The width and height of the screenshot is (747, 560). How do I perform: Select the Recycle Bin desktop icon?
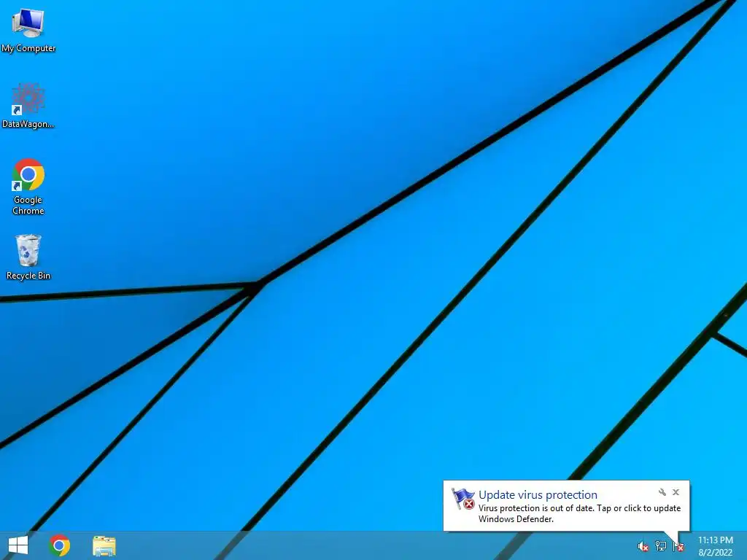click(28, 257)
